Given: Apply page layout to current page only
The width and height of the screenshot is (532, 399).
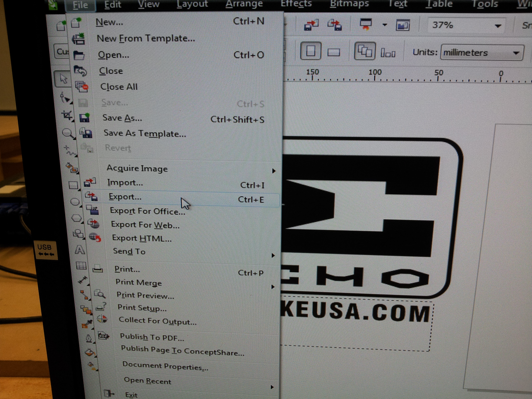Looking at the screenshot, I should point(388,53).
